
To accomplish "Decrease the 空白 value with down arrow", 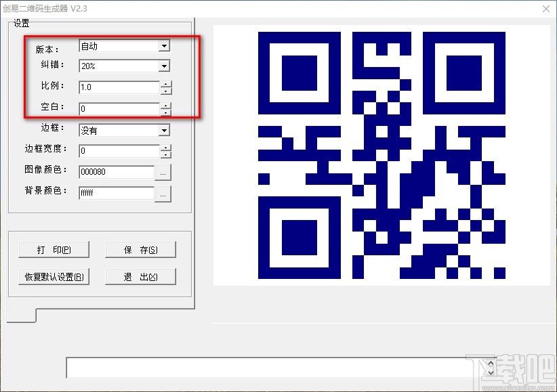I will point(166,112).
